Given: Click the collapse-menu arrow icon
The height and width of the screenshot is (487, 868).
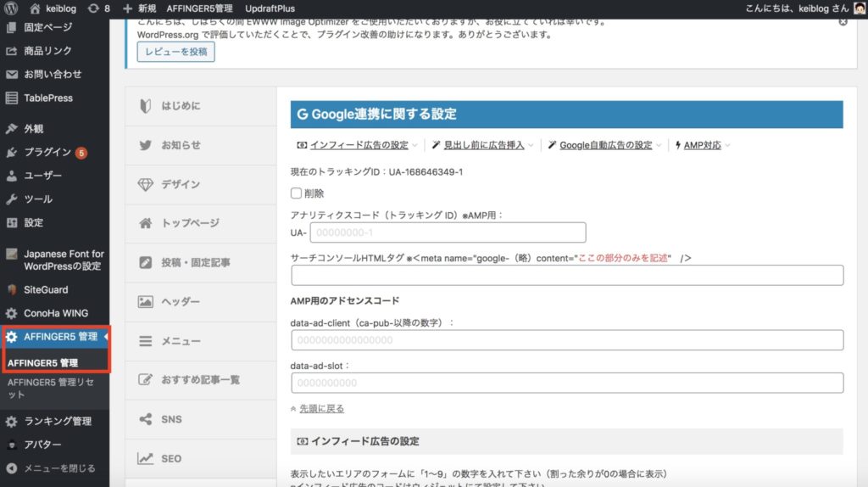Looking at the screenshot, I should [12, 468].
